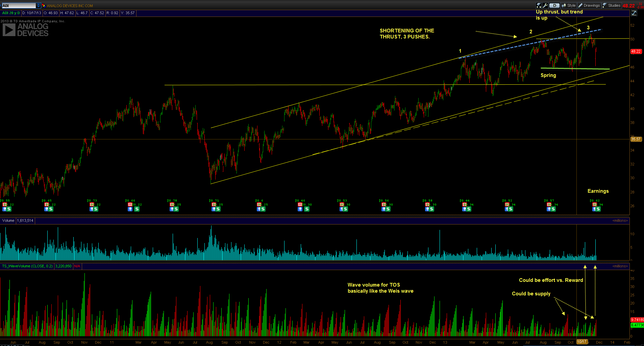The width and height of the screenshot is (644, 346).
Task: Select the "Could be effort vs. Reward" annotation
Action: 551,280
